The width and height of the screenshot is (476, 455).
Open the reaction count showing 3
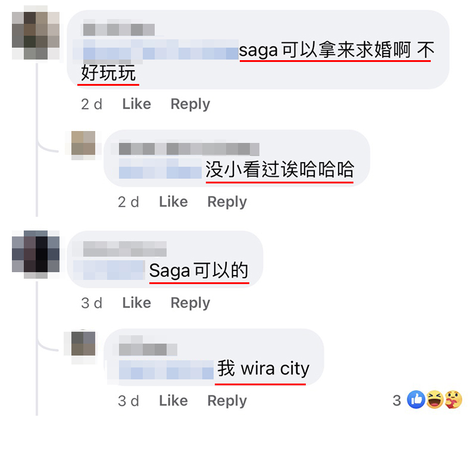397,401
